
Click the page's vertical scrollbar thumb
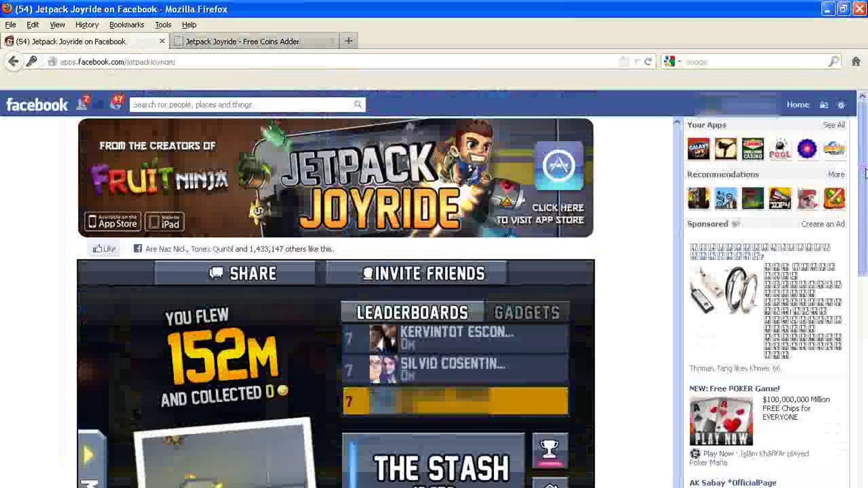tap(862, 188)
